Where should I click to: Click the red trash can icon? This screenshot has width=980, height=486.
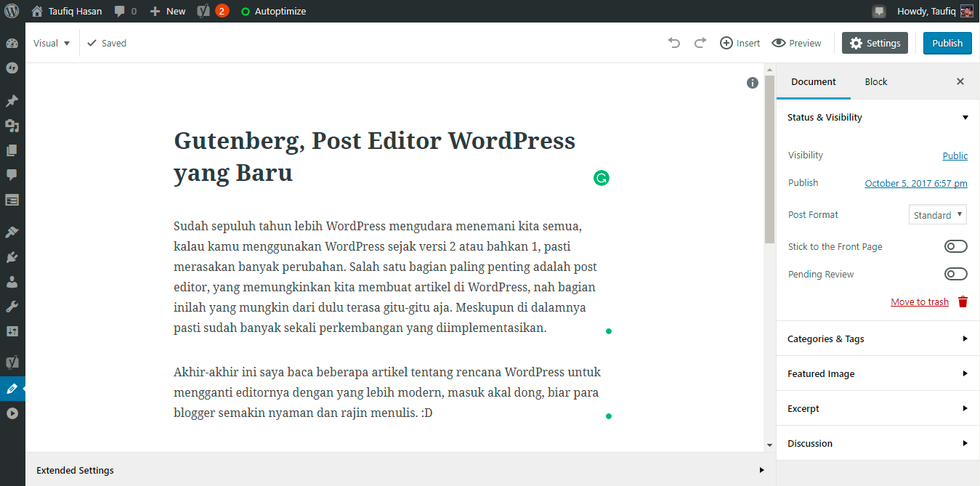point(963,301)
